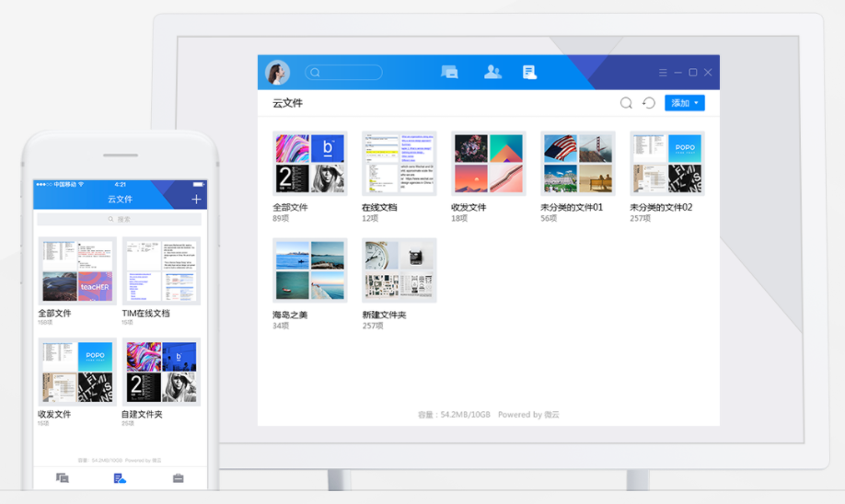Image resolution: width=845 pixels, height=504 pixels.
Task: Open the 全部文件 folder thumbnail on phone
Action: coord(77,270)
